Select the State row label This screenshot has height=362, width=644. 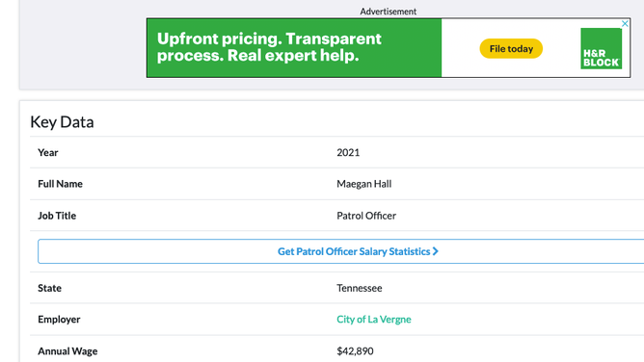click(50, 288)
